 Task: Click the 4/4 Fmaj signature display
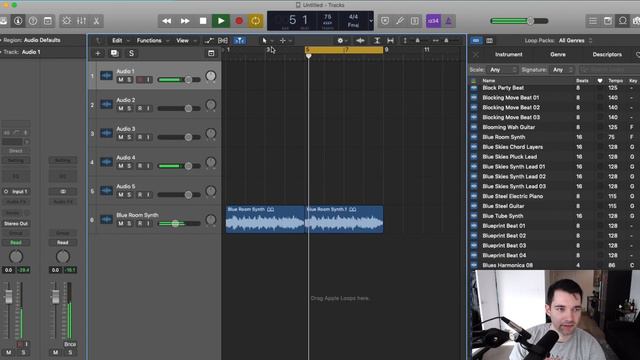coord(353,21)
